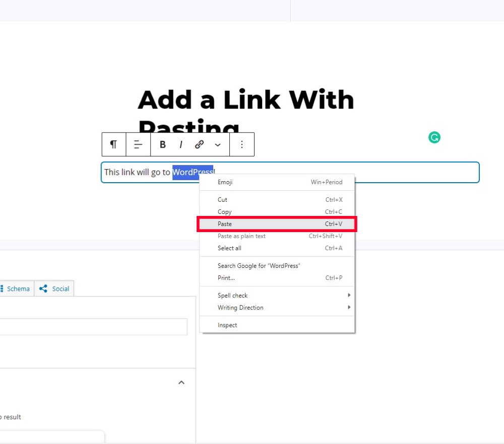Select Paste from the context menu
This screenshot has width=504, height=444.
(x=225, y=224)
